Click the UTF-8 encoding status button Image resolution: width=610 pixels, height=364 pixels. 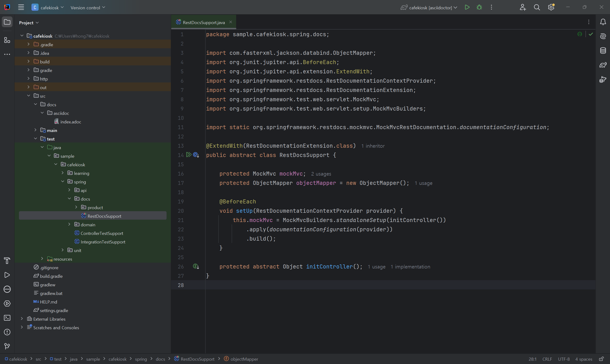[564, 359]
